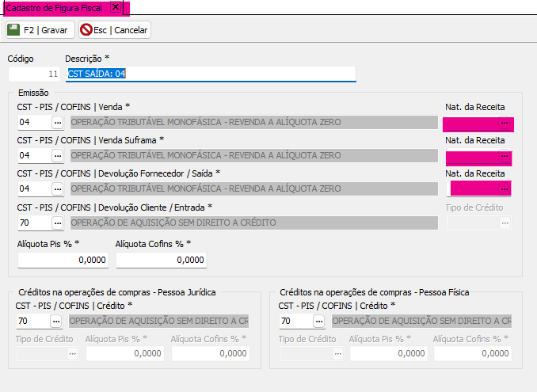This screenshot has width=537, height=392.
Task: Open Nat. da Receita lookup for Venda
Action: pos(504,124)
